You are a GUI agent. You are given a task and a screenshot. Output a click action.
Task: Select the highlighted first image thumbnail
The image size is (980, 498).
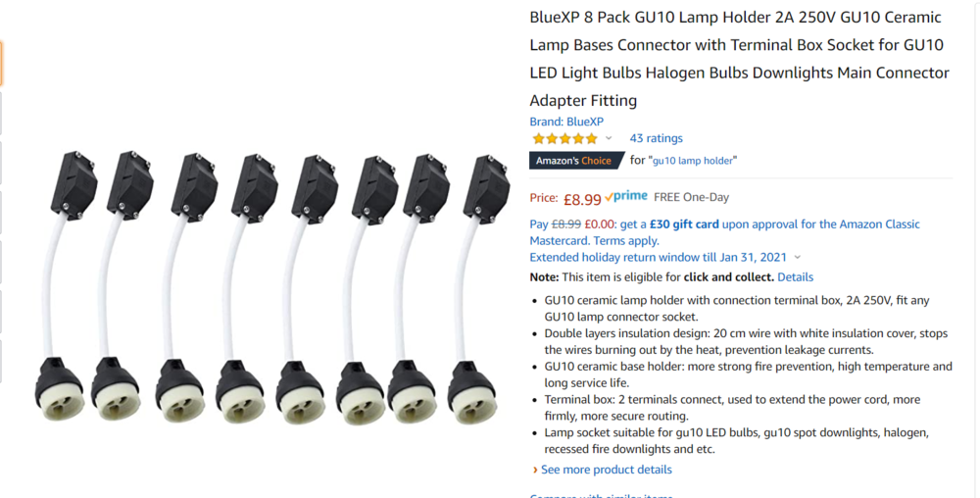pos(1,64)
